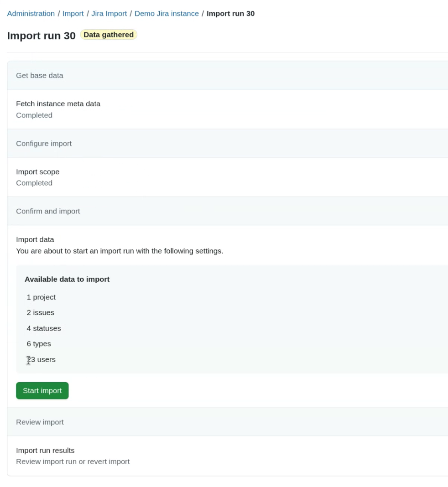Select the Import scope step
448x487 pixels.
tap(37, 171)
